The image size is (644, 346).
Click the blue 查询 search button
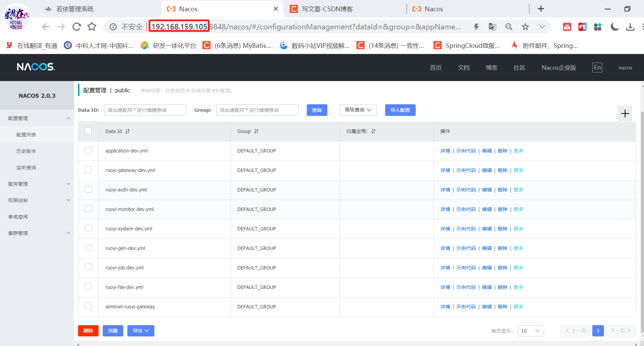317,110
